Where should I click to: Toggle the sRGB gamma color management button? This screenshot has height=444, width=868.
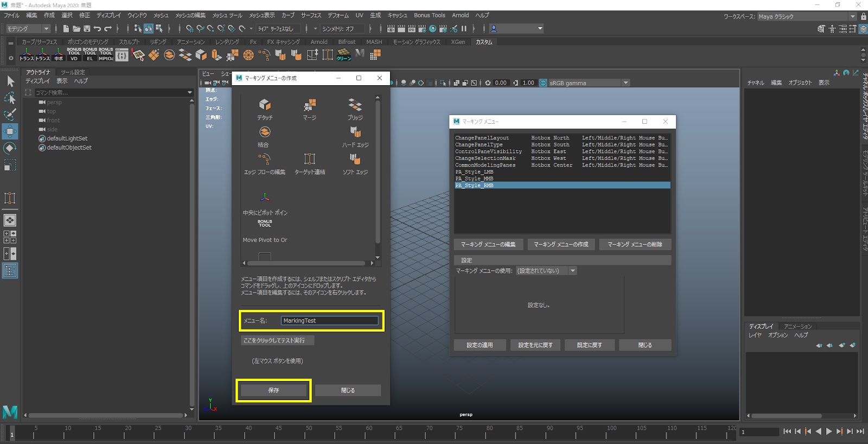[x=543, y=83]
